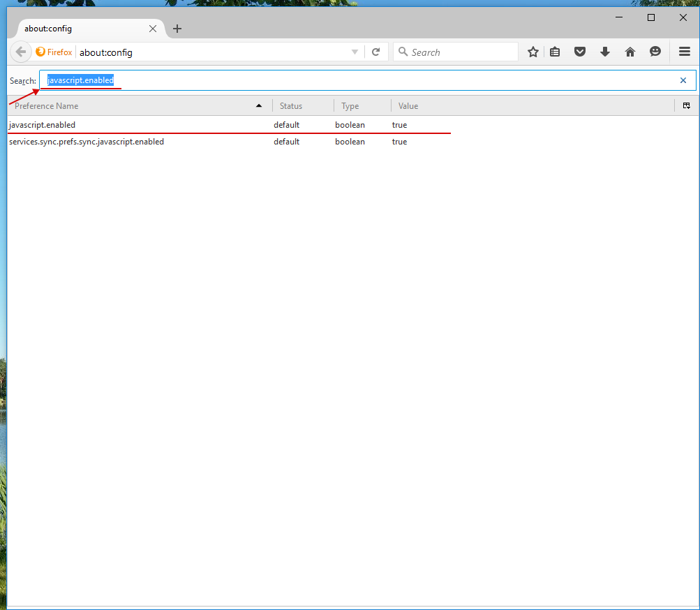The height and width of the screenshot is (610, 700).
Task: Open the column picker icon
Action: pos(687,106)
